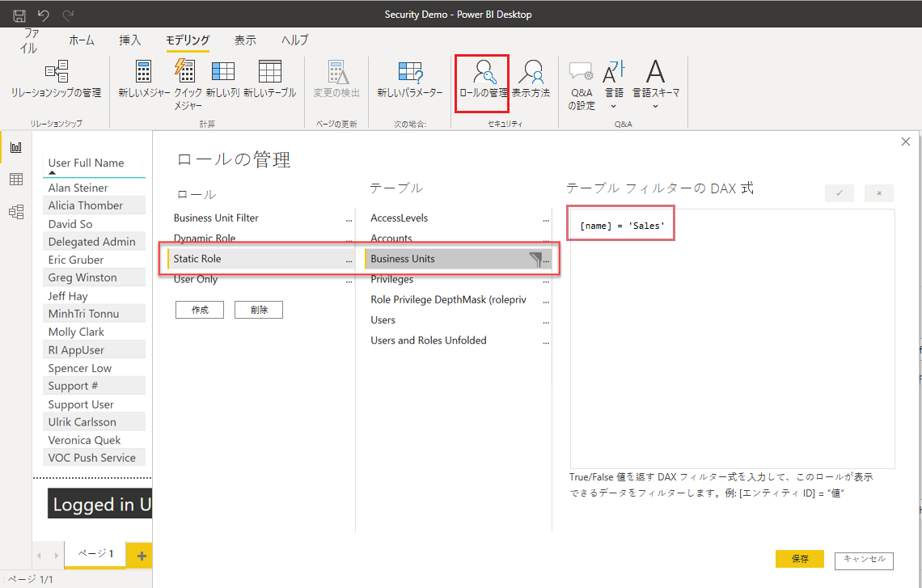Screen dimensions: 922x588
Task: Click into the DAX filter expression editor
Action: click(x=732, y=339)
